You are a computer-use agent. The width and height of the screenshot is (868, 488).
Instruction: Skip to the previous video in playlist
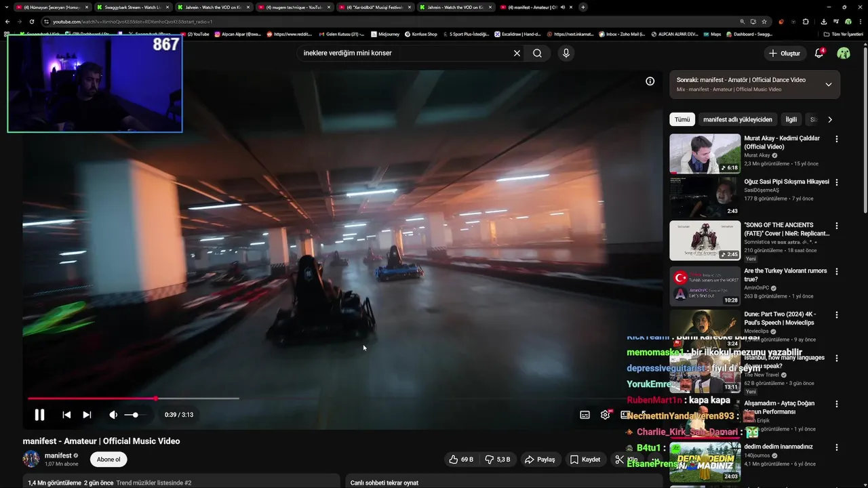coord(66,415)
